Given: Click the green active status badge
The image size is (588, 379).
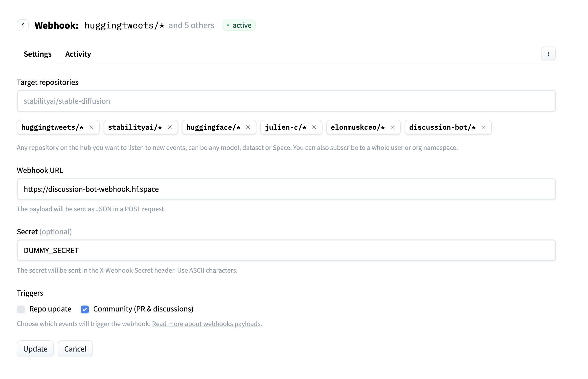Looking at the screenshot, I should tap(239, 25).
